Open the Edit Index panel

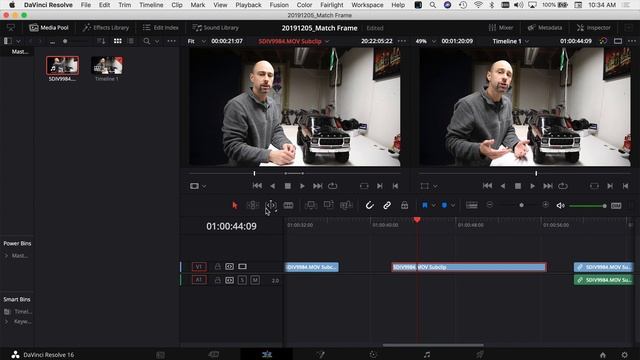coord(161,28)
